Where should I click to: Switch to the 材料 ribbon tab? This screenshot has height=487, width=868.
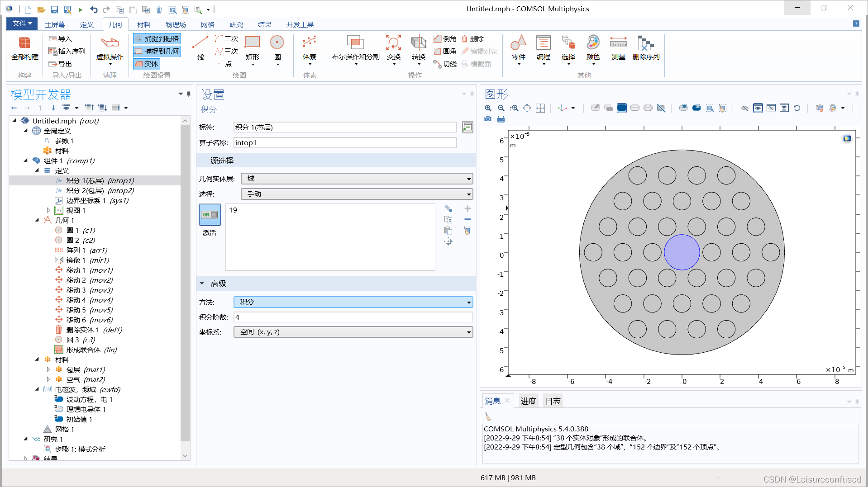point(144,24)
